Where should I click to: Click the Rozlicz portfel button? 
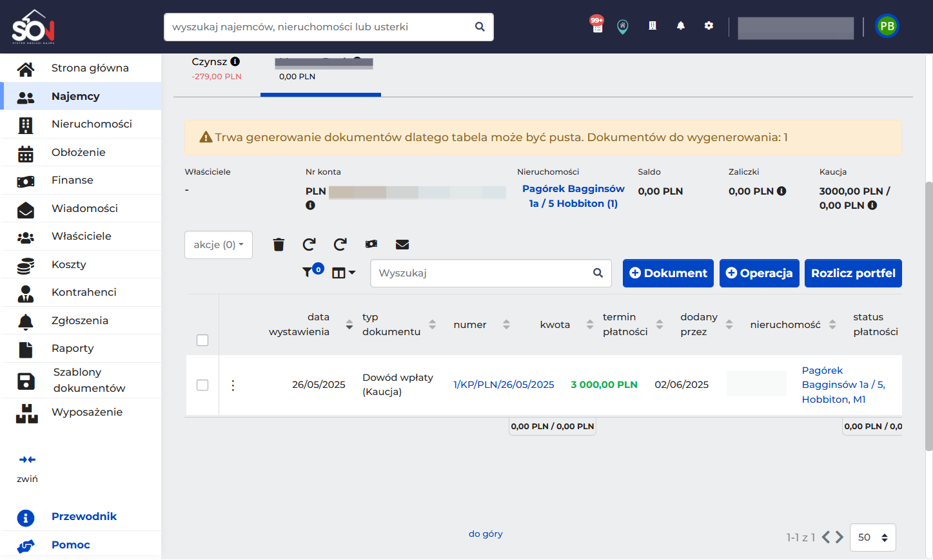(853, 273)
